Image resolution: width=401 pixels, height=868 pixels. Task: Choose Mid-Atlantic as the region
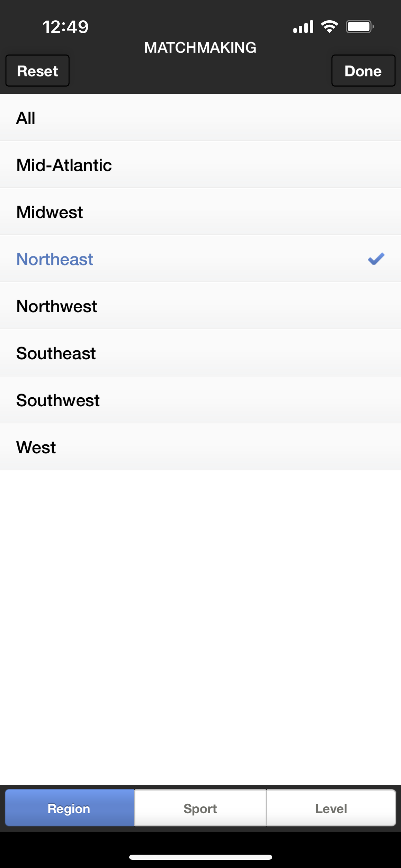click(x=200, y=165)
